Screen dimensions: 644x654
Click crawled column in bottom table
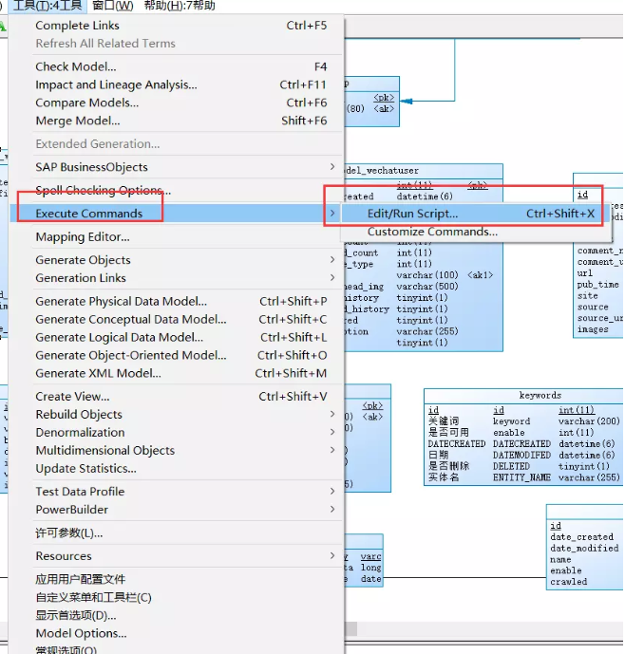point(568,582)
